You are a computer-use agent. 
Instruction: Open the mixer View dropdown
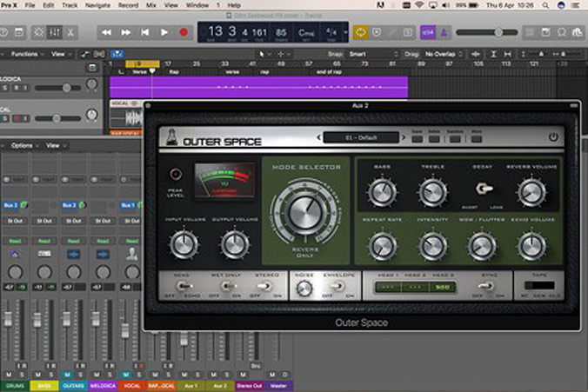coord(56,146)
